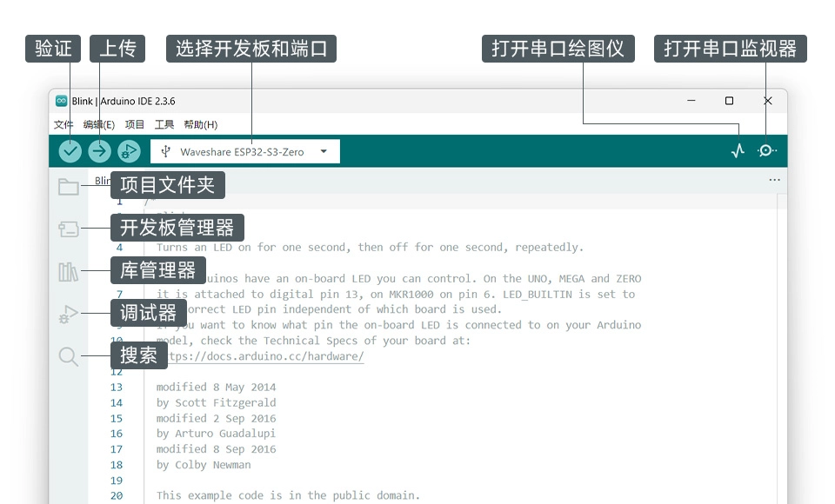Select the Debugger icon in the sidebar
This screenshot has width=835, height=504.
[x=69, y=313]
